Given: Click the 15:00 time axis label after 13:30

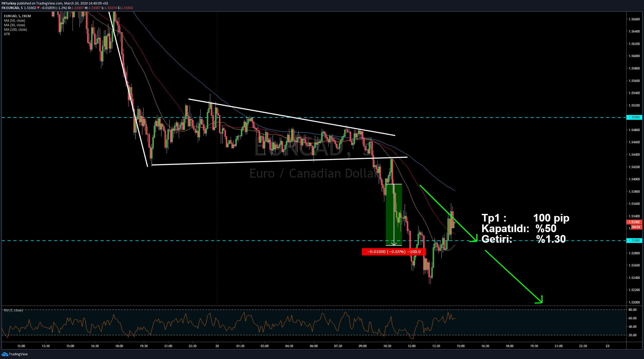Looking at the screenshot, I should click(461, 346).
